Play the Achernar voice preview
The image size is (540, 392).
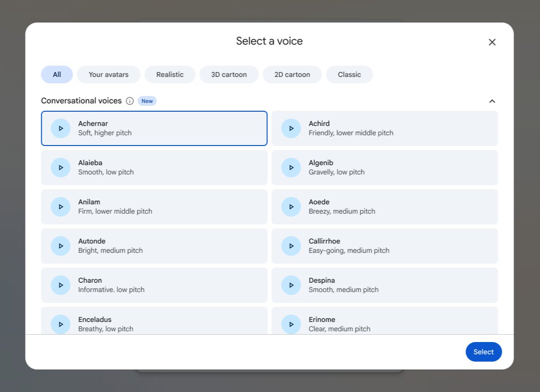[x=61, y=128]
